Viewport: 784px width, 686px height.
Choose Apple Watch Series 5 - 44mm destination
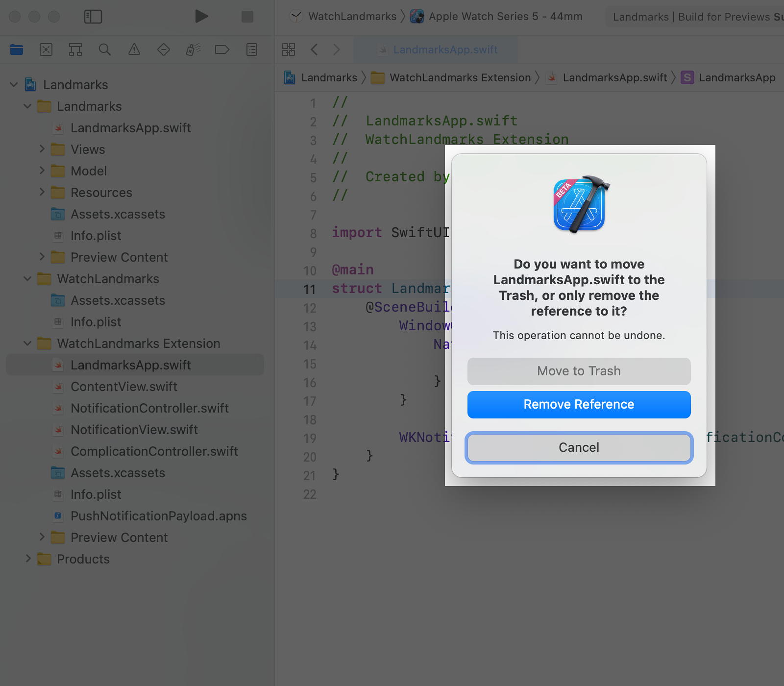click(x=506, y=17)
